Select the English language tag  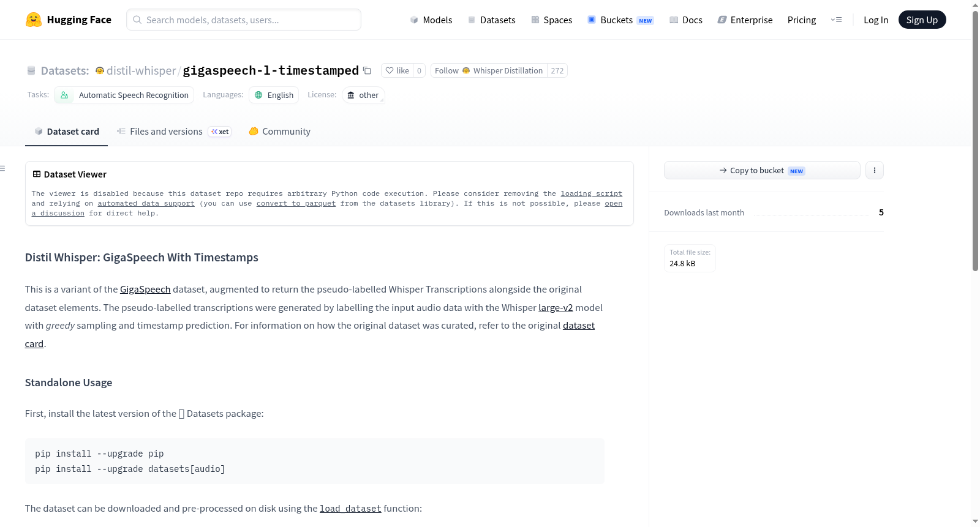[274, 95]
